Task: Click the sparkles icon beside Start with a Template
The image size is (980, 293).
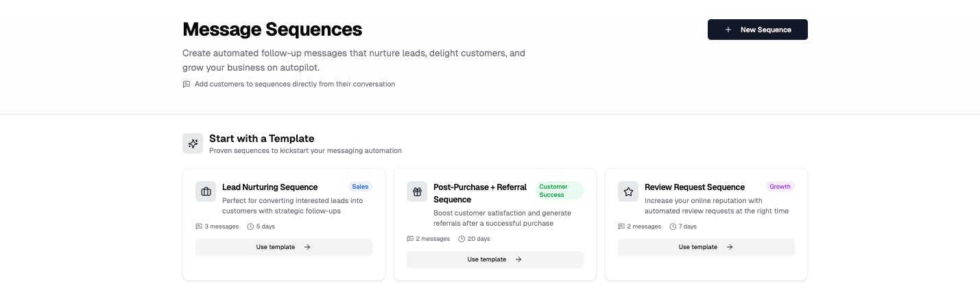Action: (x=193, y=143)
